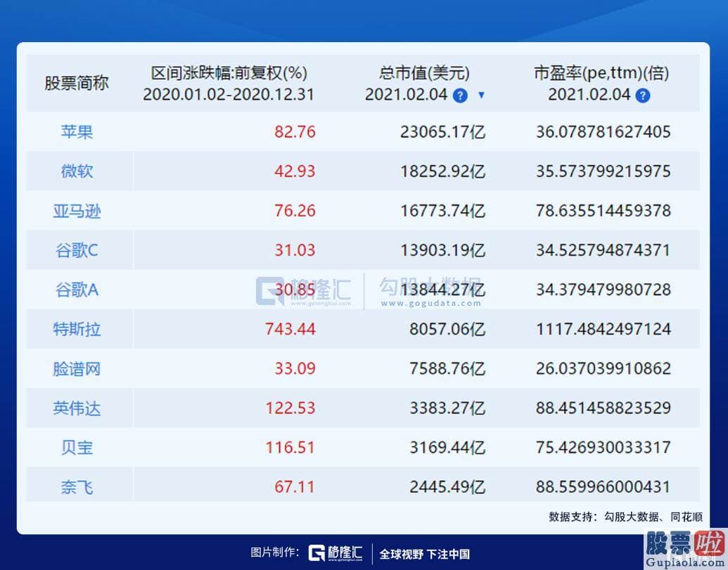Open the 奈飞 stock link

[77, 487]
